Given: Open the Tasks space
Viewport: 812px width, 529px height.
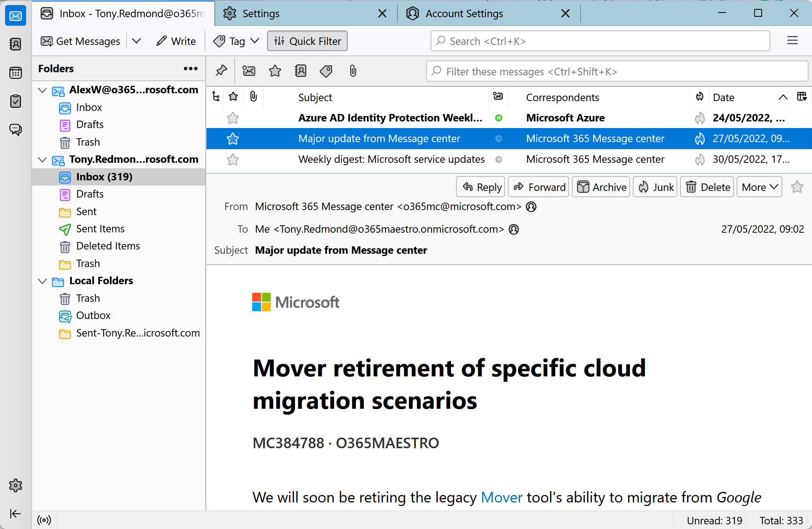Looking at the screenshot, I should [x=16, y=101].
